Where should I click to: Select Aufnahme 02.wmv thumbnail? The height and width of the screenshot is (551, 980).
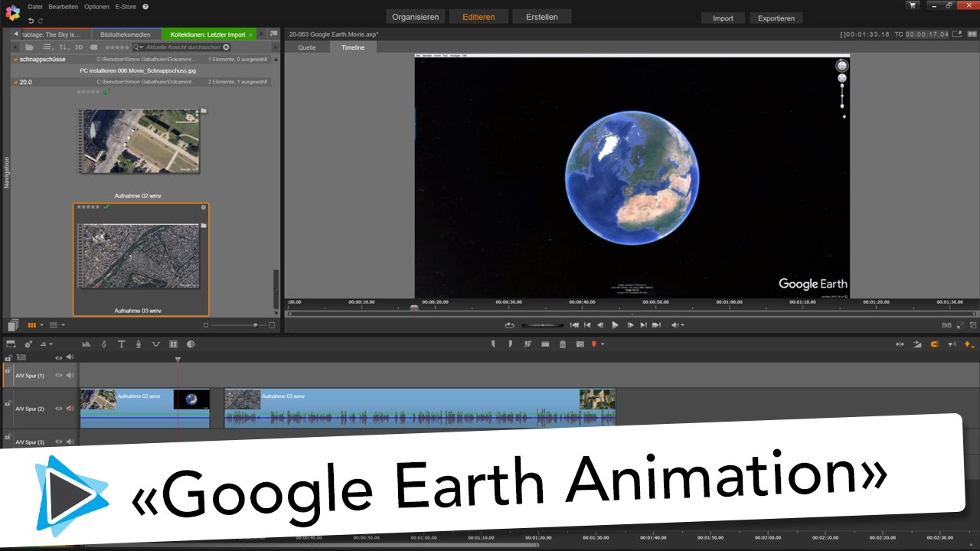click(139, 141)
